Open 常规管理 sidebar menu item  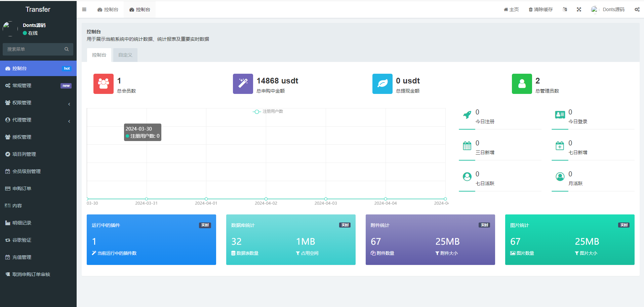(38, 86)
